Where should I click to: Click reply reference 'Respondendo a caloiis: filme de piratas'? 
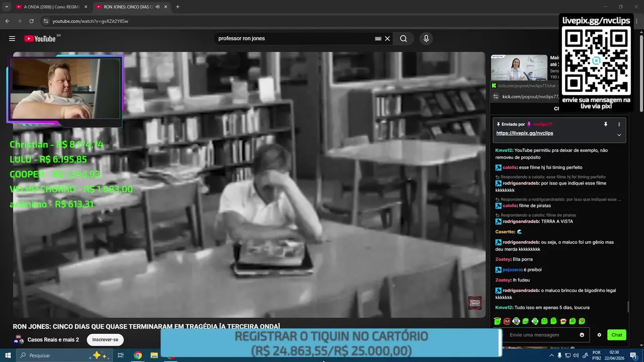click(x=536, y=215)
